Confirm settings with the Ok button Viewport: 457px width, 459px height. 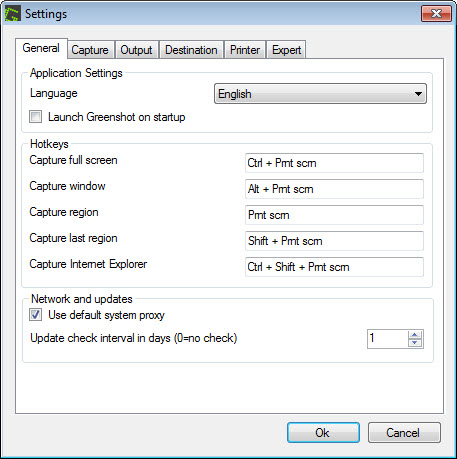pos(323,433)
